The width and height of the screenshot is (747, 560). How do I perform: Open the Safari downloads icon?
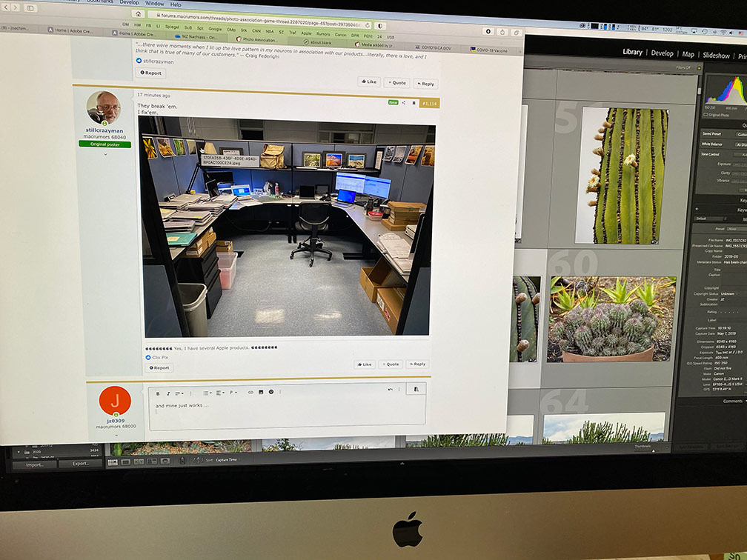(488, 31)
